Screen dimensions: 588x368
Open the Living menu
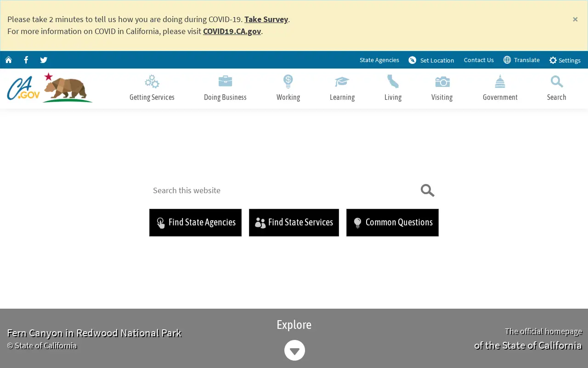tap(393, 88)
